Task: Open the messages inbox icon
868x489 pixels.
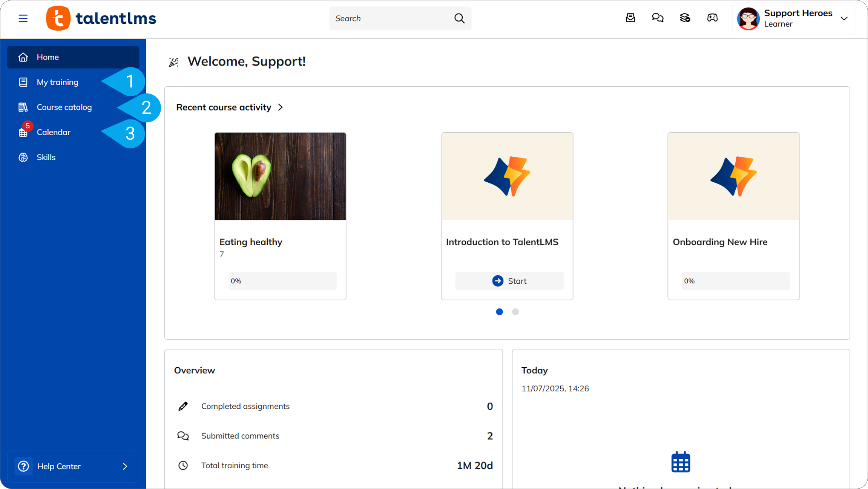Action: pyautogui.click(x=630, y=18)
